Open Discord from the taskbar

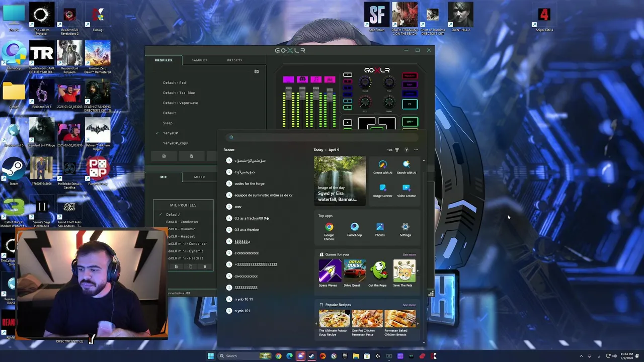tap(300, 356)
